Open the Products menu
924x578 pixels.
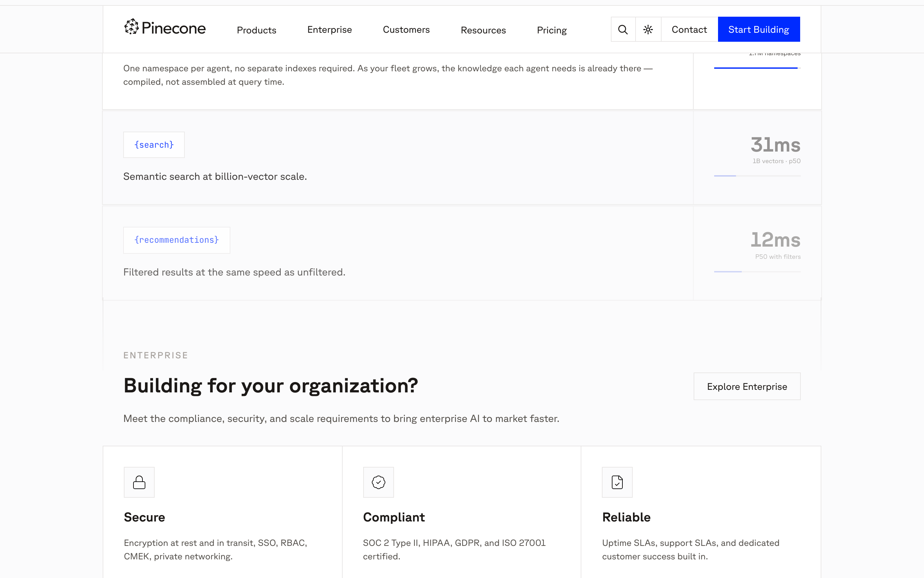click(257, 30)
